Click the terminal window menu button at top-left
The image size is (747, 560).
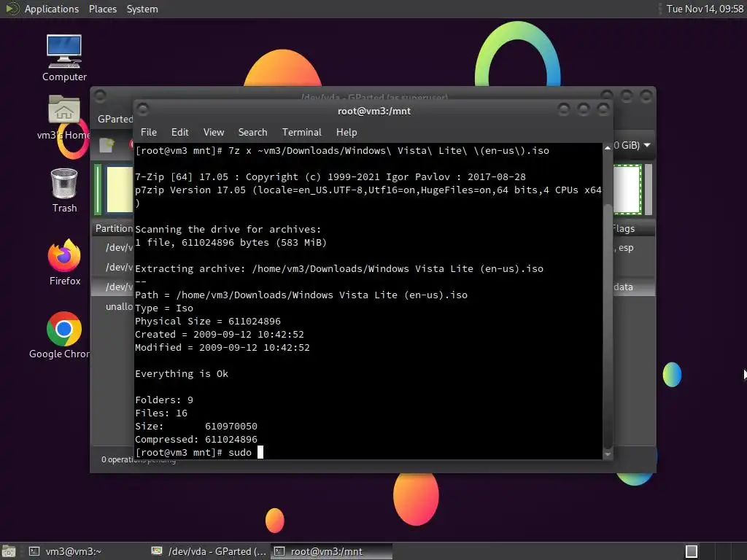coord(143,109)
